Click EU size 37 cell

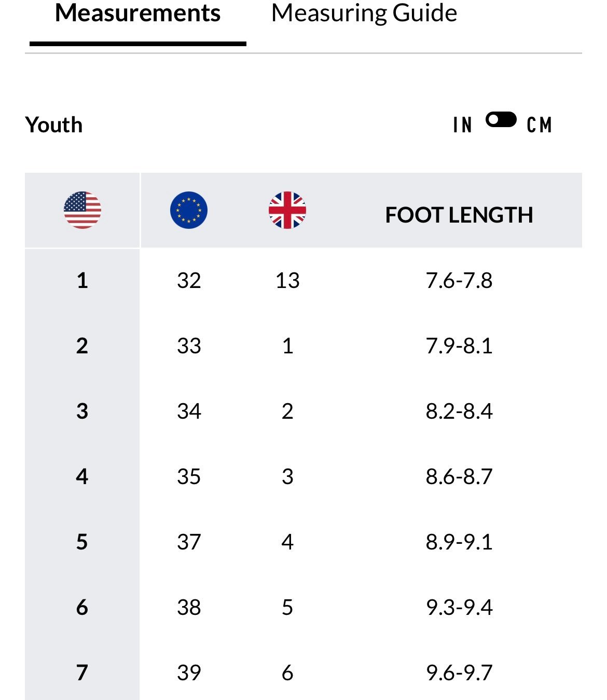coord(189,542)
